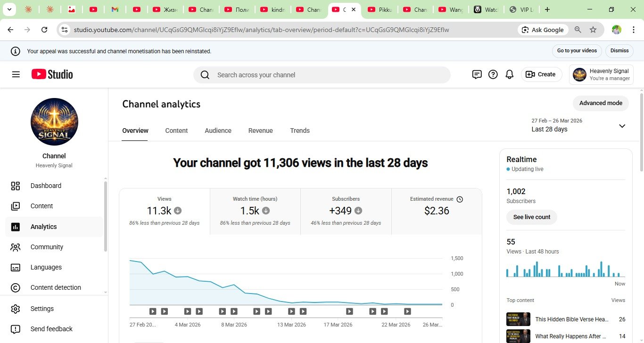Image resolution: width=644 pixels, height=343 pixels.
Task: Select the Watch time (hours) metric card
Action: [x=255, y=211]
